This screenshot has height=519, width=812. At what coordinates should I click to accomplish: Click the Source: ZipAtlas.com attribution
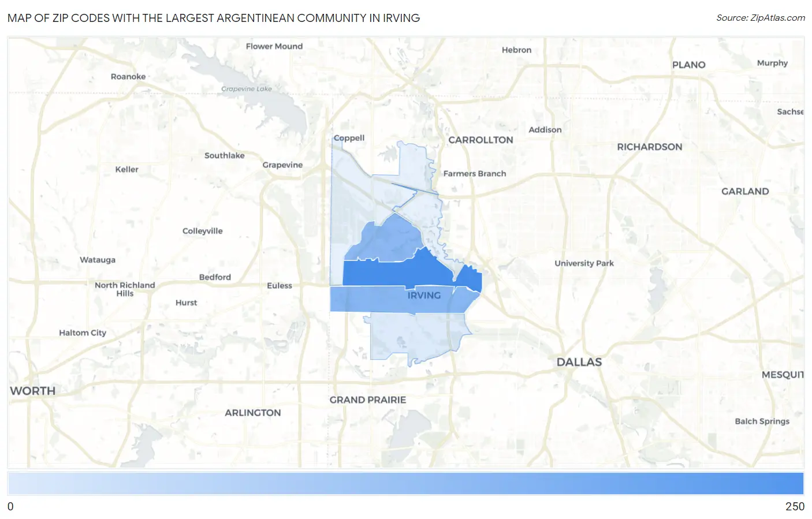(x=761, y=18)
